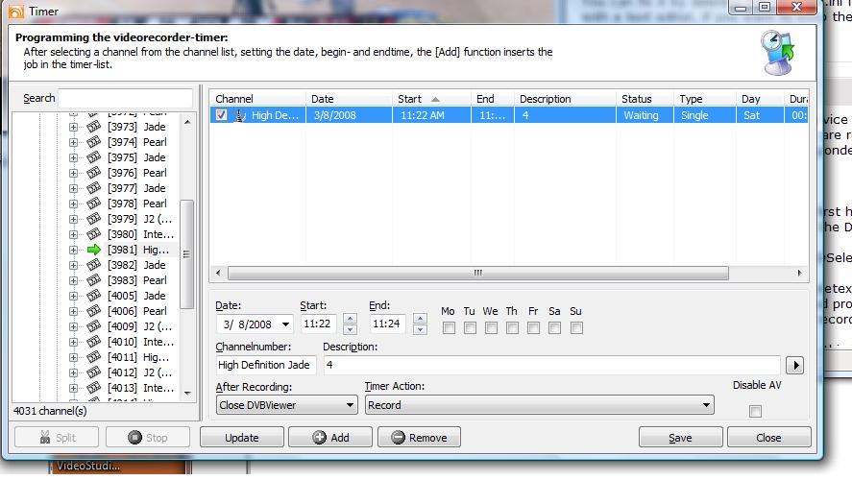Click the Description text field
The height and width of the screenshot is (504, 852).
[552, 365]
